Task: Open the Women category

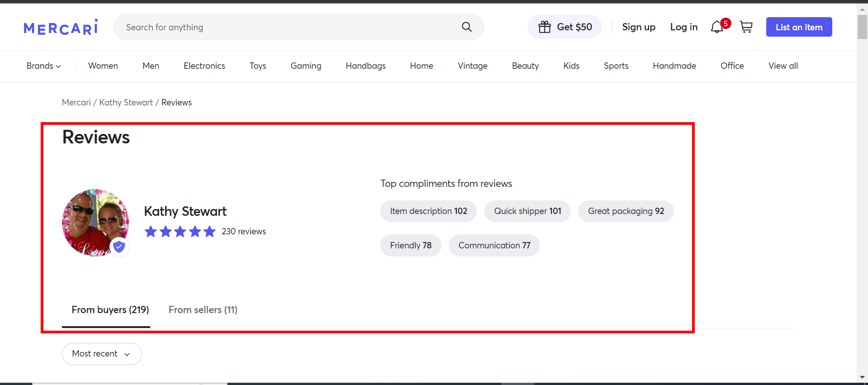Action: click(103, 66)
